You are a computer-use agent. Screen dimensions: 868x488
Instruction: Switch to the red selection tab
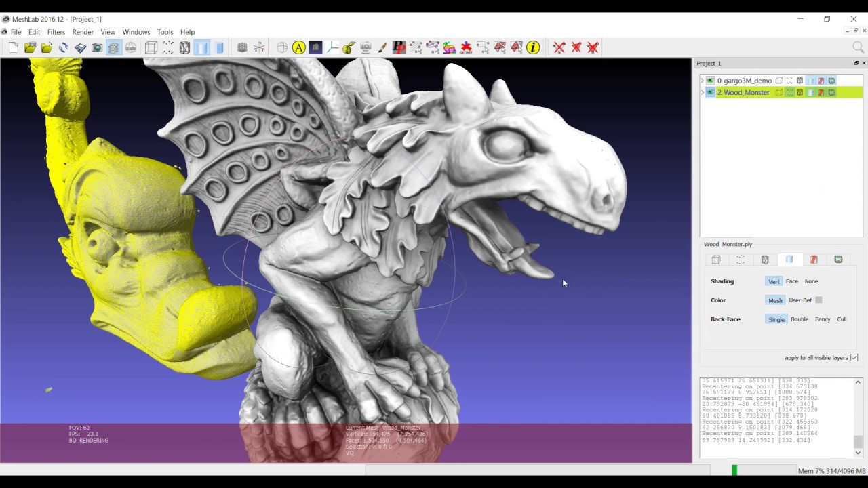(x=814, y=260)
